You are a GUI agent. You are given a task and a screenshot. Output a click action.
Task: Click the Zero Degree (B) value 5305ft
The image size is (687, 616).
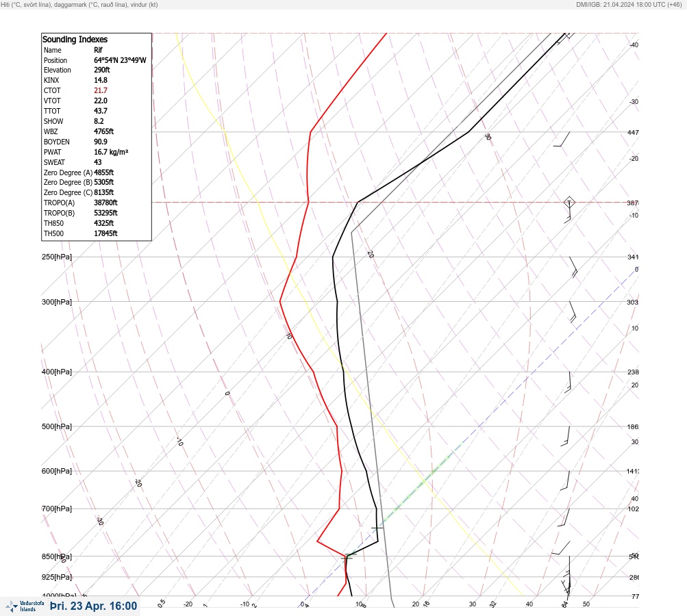[104, 182]
